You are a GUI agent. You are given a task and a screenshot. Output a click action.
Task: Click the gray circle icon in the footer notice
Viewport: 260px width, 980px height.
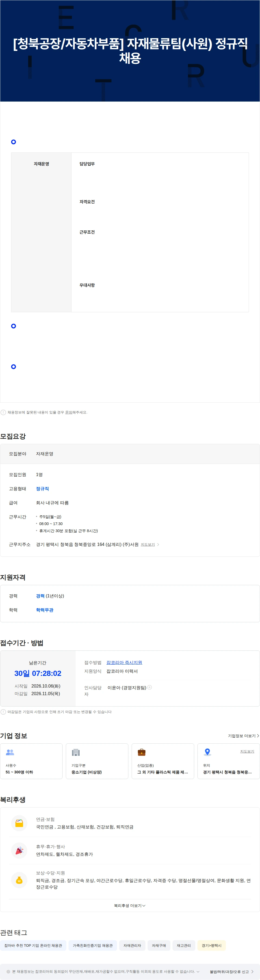point(8,971)
